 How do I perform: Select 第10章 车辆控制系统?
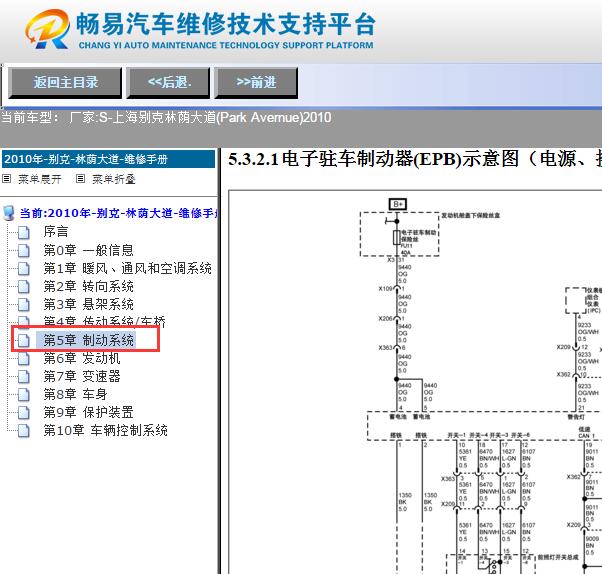pos(105,430)
